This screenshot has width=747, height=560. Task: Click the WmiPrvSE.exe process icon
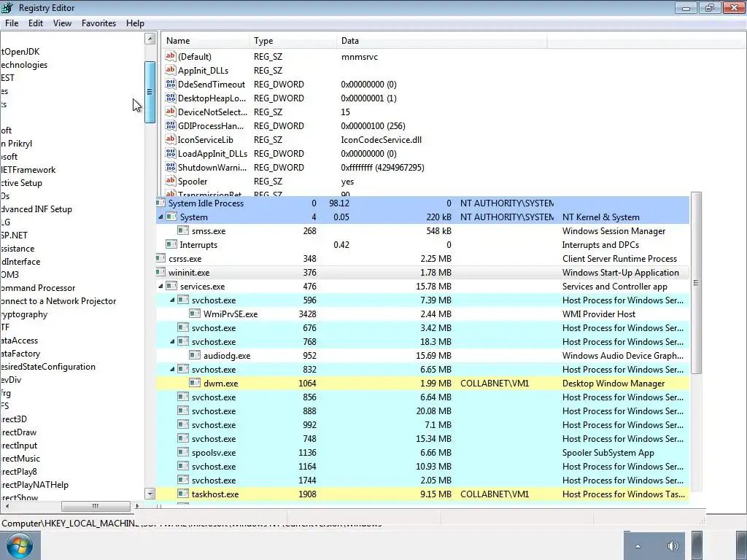point(194,314)
